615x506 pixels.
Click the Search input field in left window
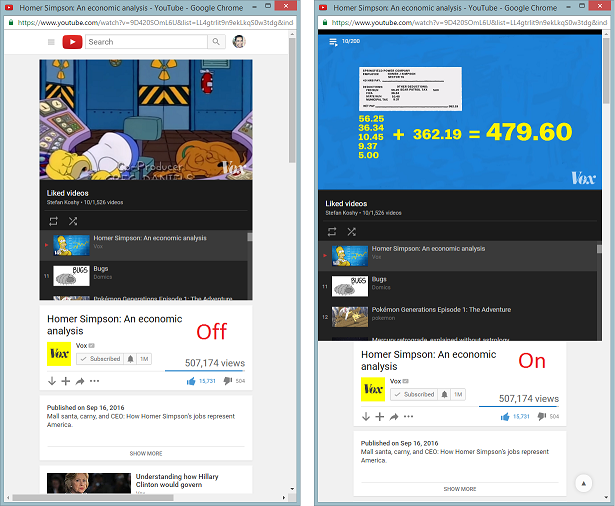point(146,42)
